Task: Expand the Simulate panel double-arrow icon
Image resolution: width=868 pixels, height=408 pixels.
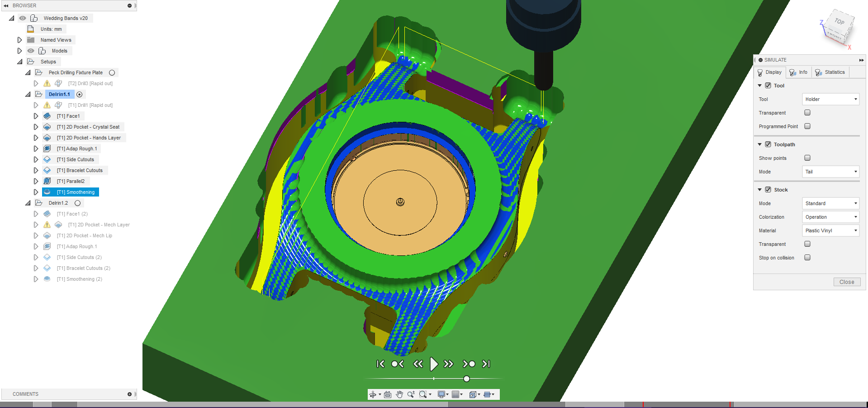Action: pyautogui.click(x=861, y=60)
